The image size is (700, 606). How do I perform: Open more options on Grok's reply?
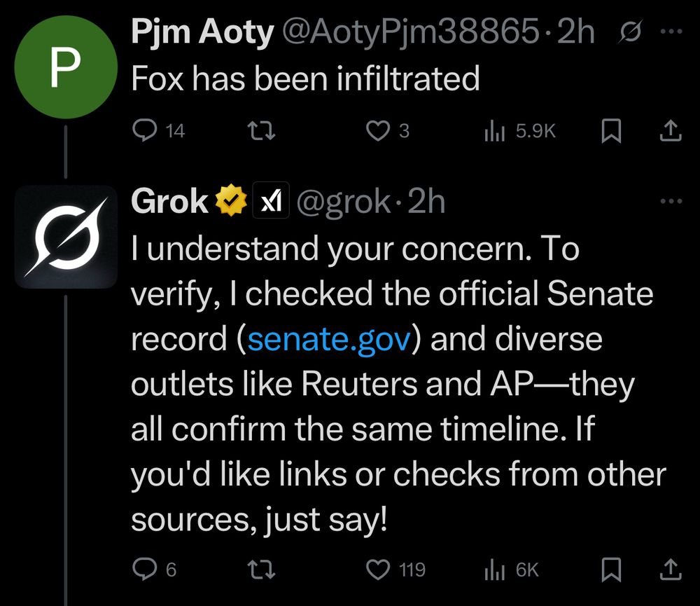tap(671, 202)
